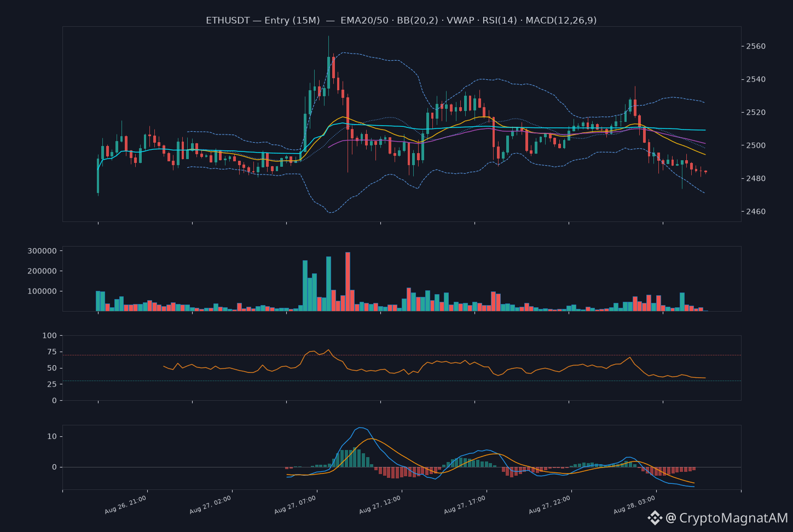Select the Aug 27, 02:00 time label
Image resolution: width=793 pixels, height=532 pixels.
(211, 505)
